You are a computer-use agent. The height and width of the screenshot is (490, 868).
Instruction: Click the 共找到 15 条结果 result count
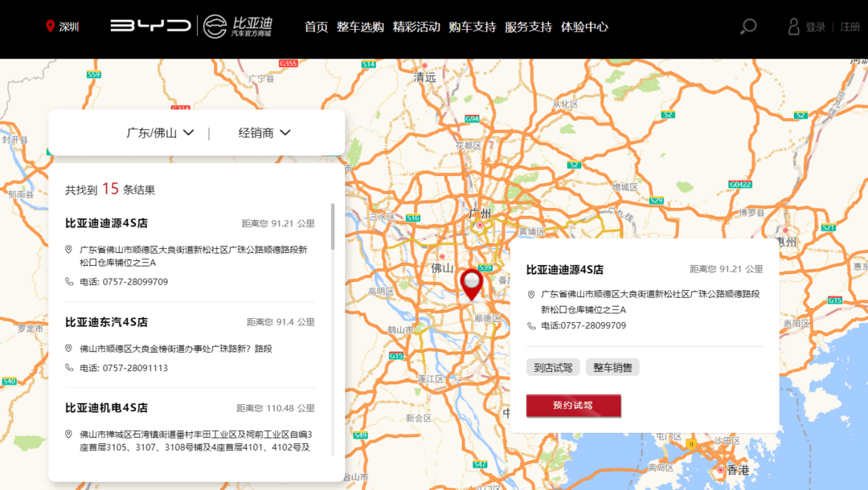(110, 189)
